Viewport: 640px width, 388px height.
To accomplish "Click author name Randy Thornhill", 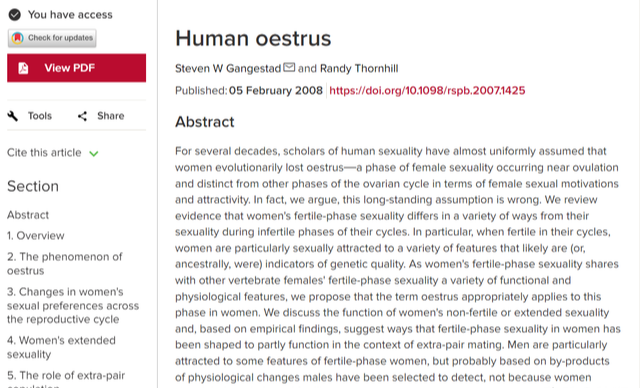I will pos(359,69).
